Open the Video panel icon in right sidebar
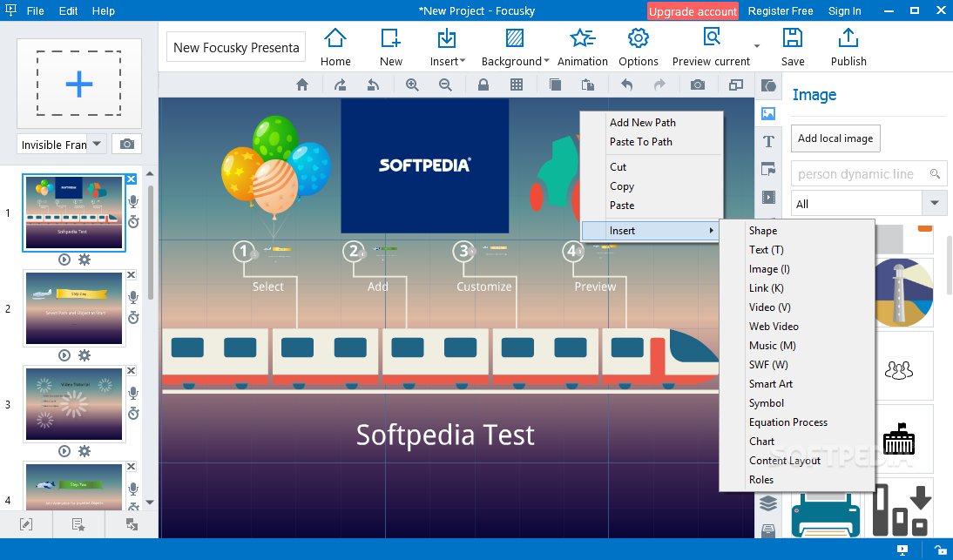The image size is (953, 560). tap(768, 197)
